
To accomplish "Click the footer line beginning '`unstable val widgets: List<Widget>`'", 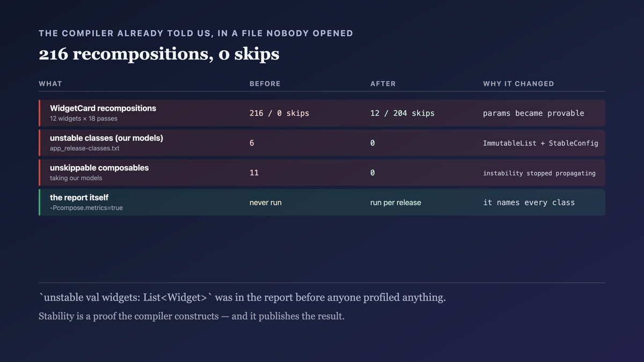I will (242, 298).
